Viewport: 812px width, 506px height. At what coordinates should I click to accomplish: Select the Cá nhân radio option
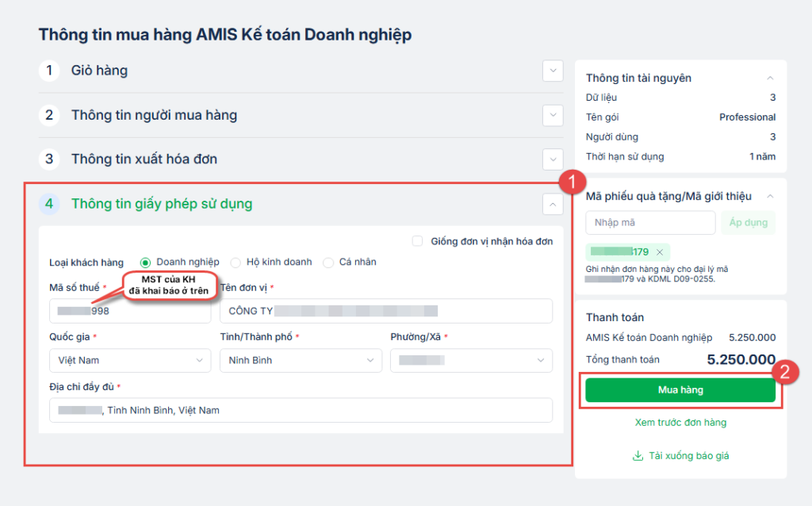328,263
